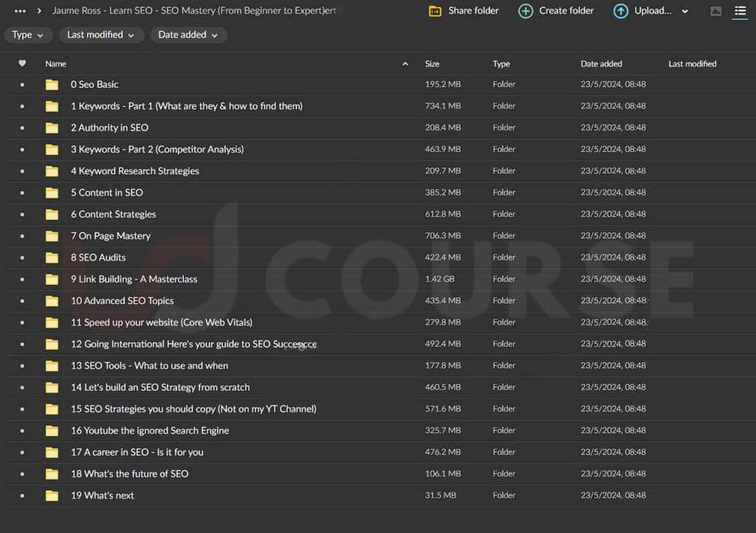The image size is (756, 533).
Task: Click the folder icon for 9 Link Building
Action: click(x=52, y=279)
